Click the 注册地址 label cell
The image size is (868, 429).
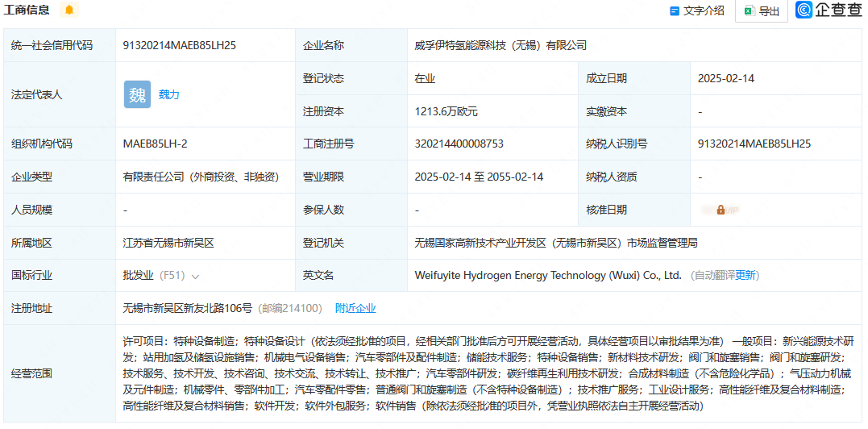[60, 308]
